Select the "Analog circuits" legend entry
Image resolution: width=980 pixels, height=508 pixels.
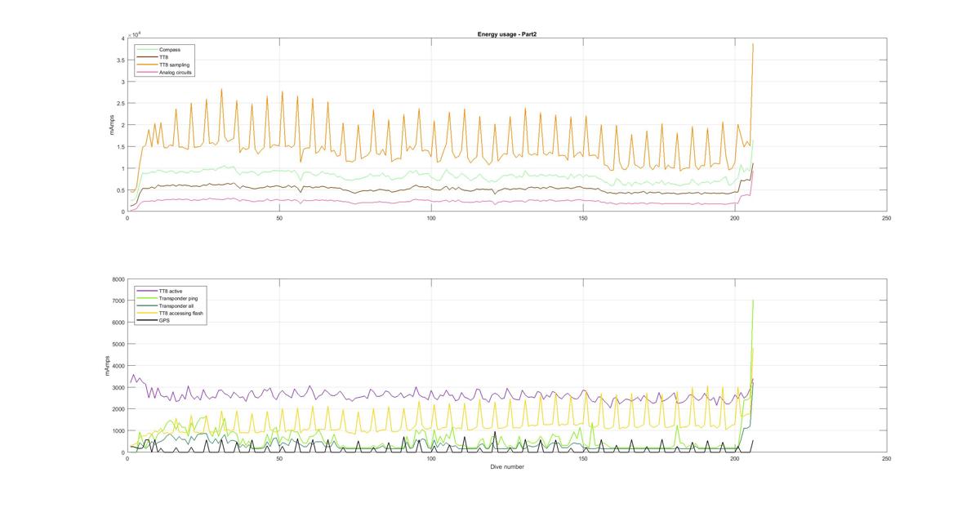tap(165, 72)
